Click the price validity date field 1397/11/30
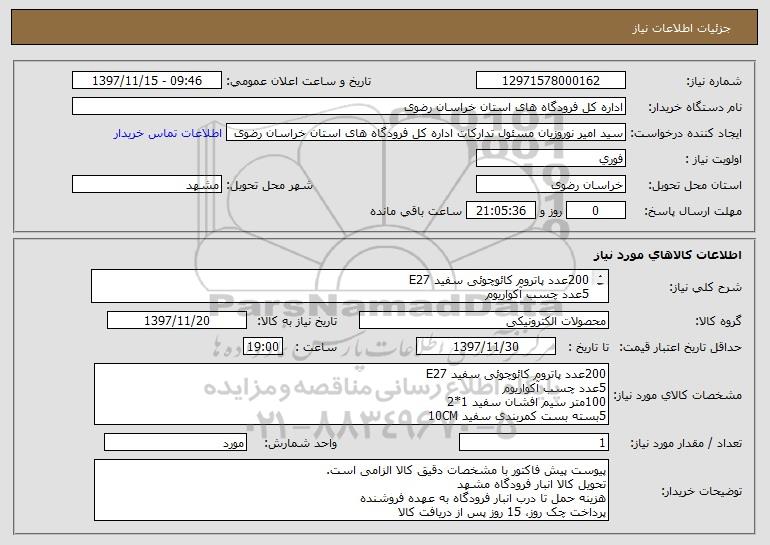Image resolution: width=770 pixels, height=545 pixels. [486, 347]
